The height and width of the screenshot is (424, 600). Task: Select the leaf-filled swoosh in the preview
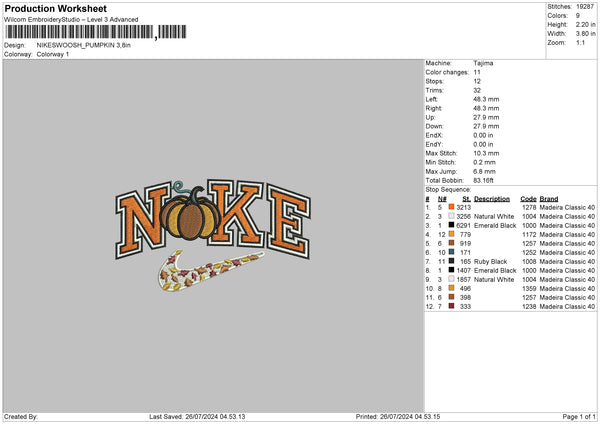coord(211,270)
